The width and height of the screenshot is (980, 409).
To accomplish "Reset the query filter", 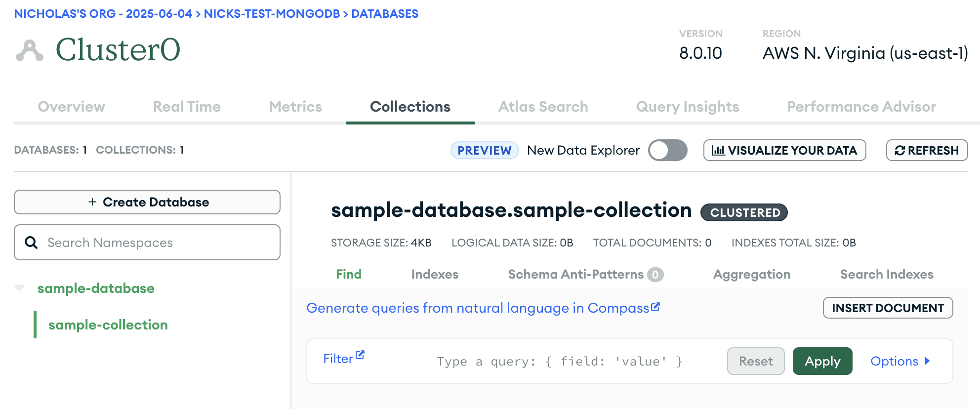I will click(x=756, y=361).
